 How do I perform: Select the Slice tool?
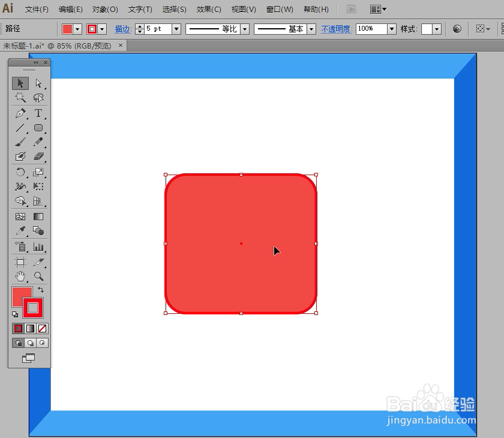pos(38,262)
